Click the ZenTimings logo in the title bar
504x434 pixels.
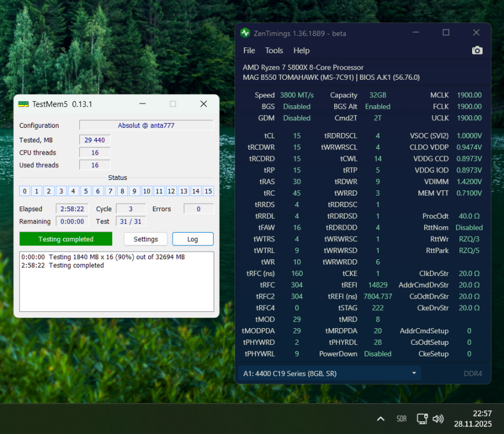[245, 33]
